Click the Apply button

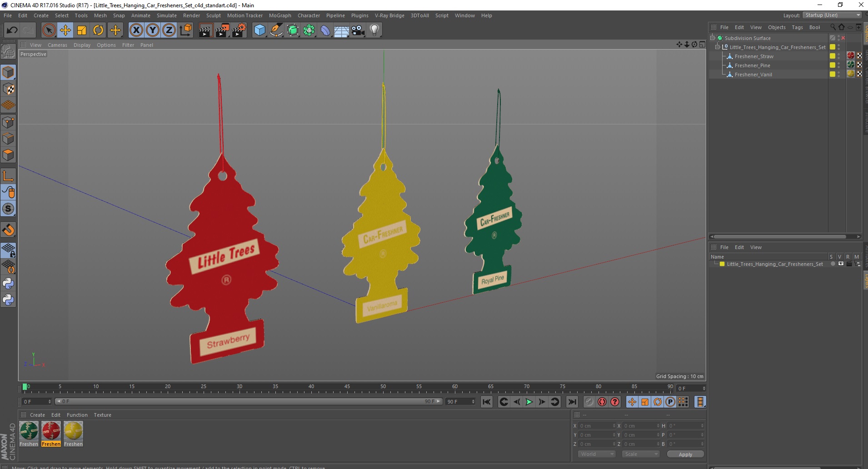coord(685,454)
